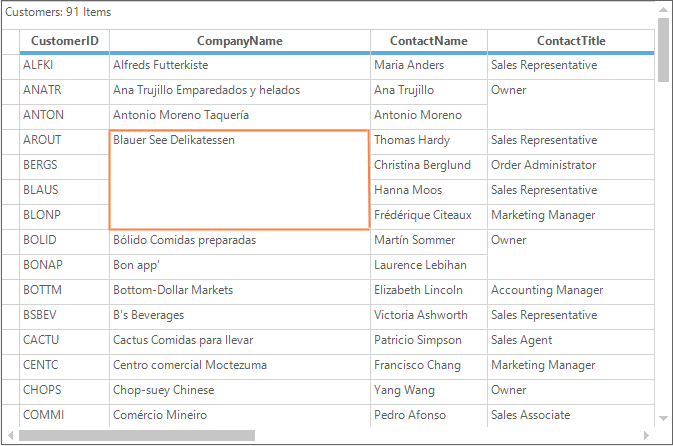Click the ContactName column header
The image size is (673, 446).
coord(428,41)
